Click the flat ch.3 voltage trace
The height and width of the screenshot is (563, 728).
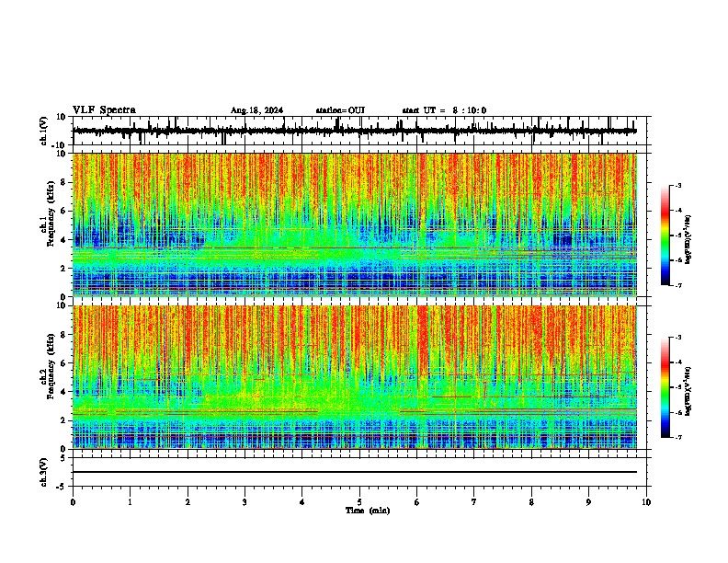[x=354, y=472]
